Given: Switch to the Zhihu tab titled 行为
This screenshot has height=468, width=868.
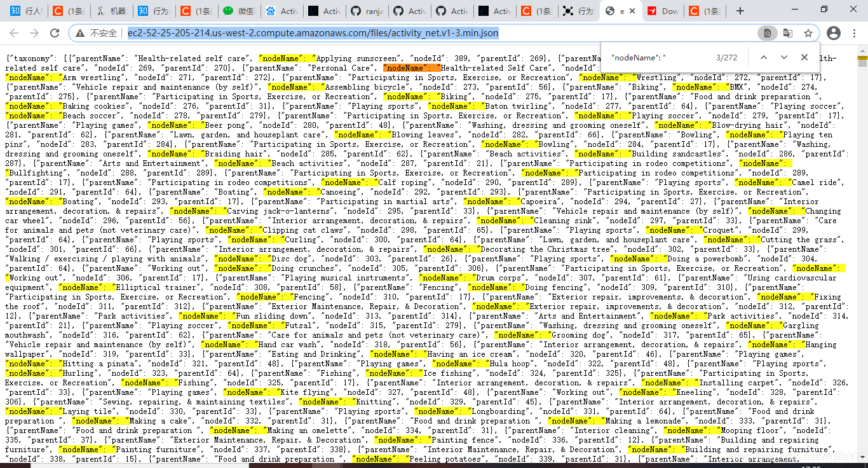Looking at the screenshot, I should click(x=154, y=11).
